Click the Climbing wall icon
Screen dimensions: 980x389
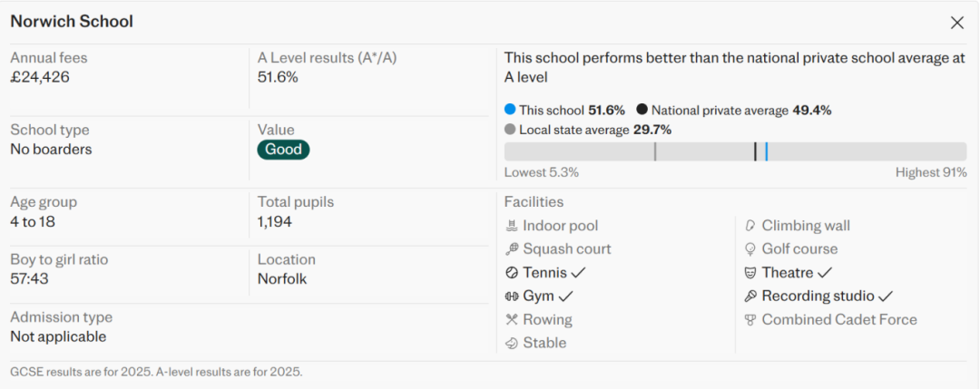pyautogui.click(x=750, y=226)
